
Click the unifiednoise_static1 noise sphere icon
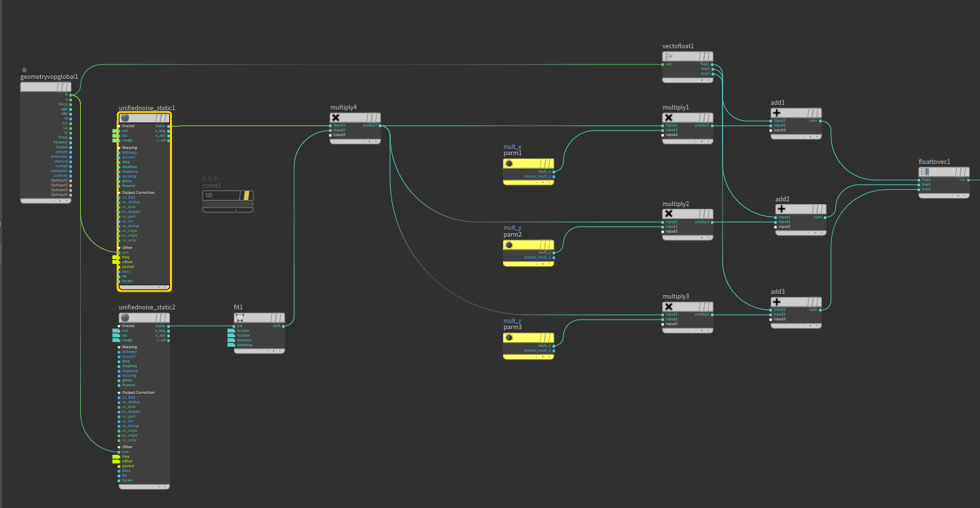coord(125,118)
